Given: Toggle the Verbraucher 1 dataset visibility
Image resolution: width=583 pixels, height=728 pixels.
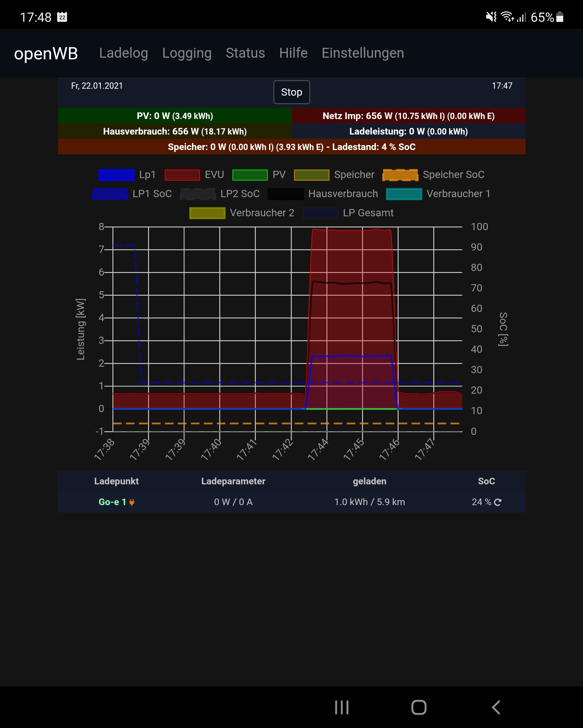Looking at the screenshot, I should click(x=404, y=194).
